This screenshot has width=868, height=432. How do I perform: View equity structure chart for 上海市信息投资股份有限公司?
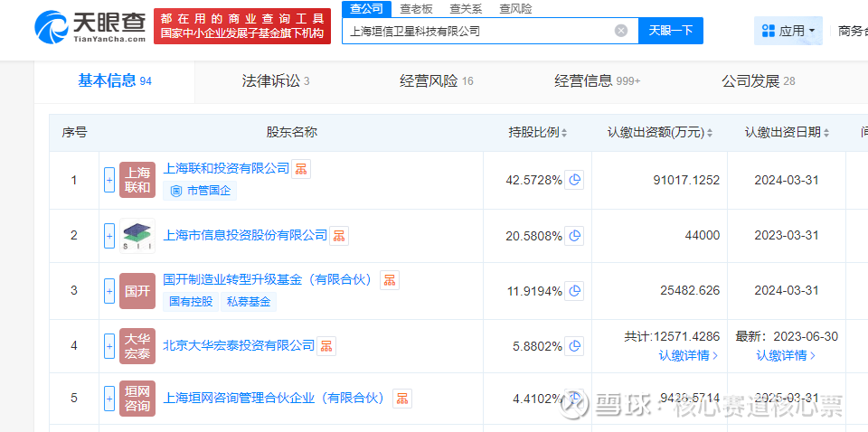[x=339, y=236]
